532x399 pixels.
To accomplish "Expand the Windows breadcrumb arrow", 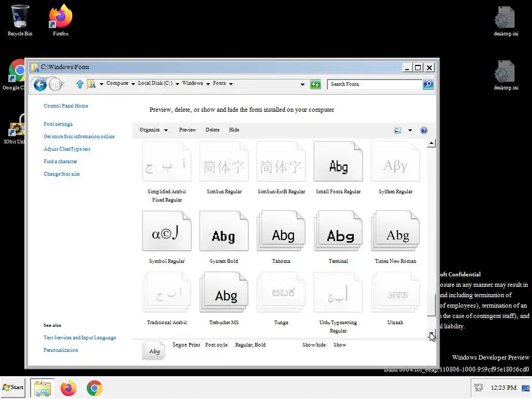I will pyautogui.click(x=208, y=84).
